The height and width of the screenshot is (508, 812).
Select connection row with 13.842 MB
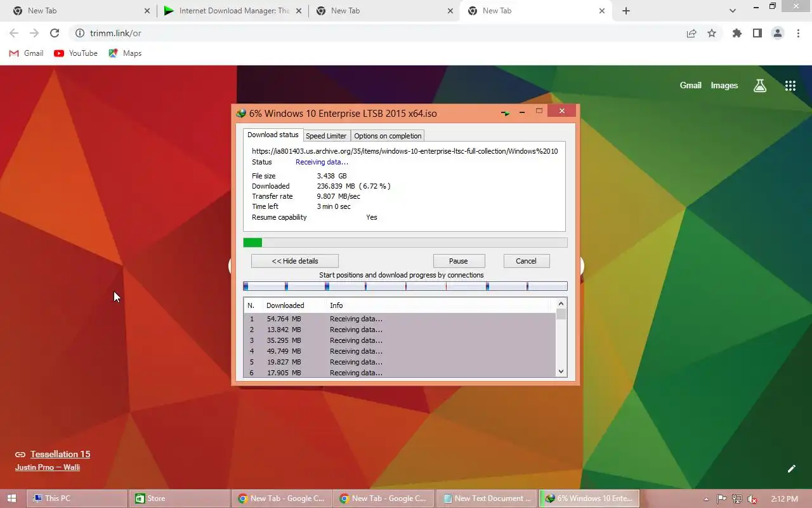400,330
